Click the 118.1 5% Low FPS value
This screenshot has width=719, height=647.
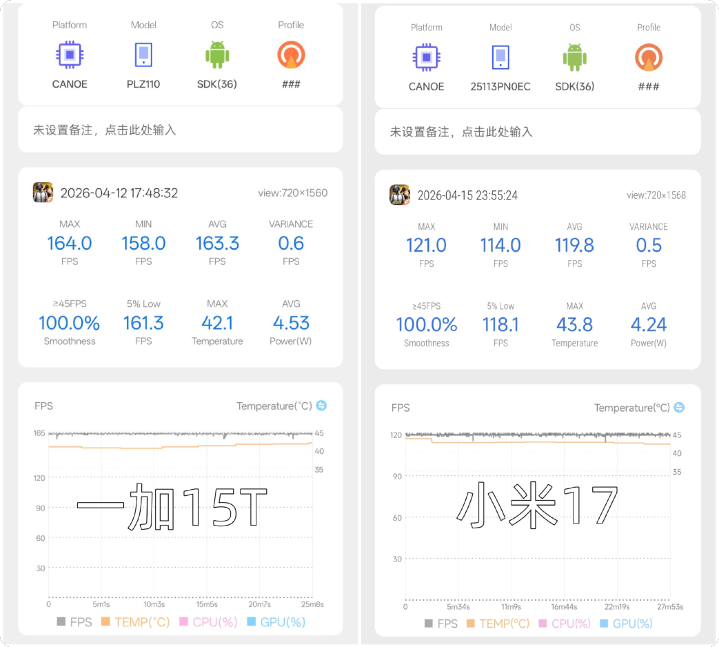click(500, 325)
